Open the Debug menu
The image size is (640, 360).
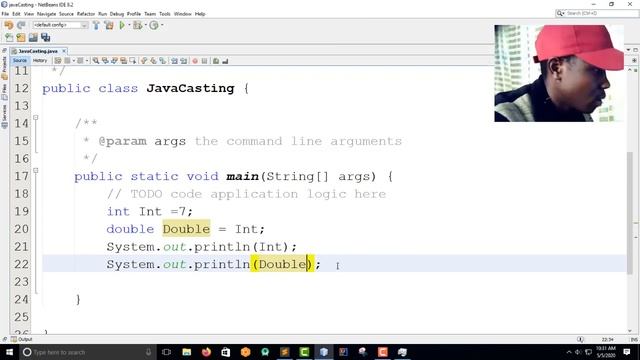click(x=117, y=14)
